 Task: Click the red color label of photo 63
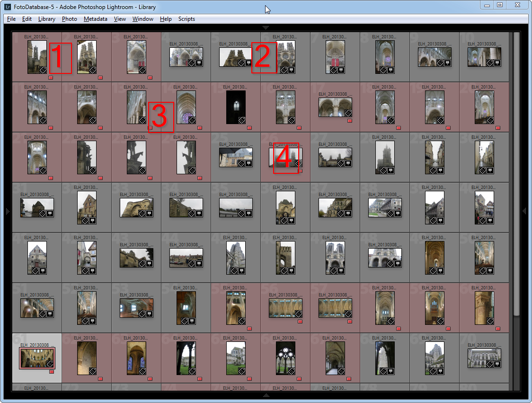[x=150, y=379]
